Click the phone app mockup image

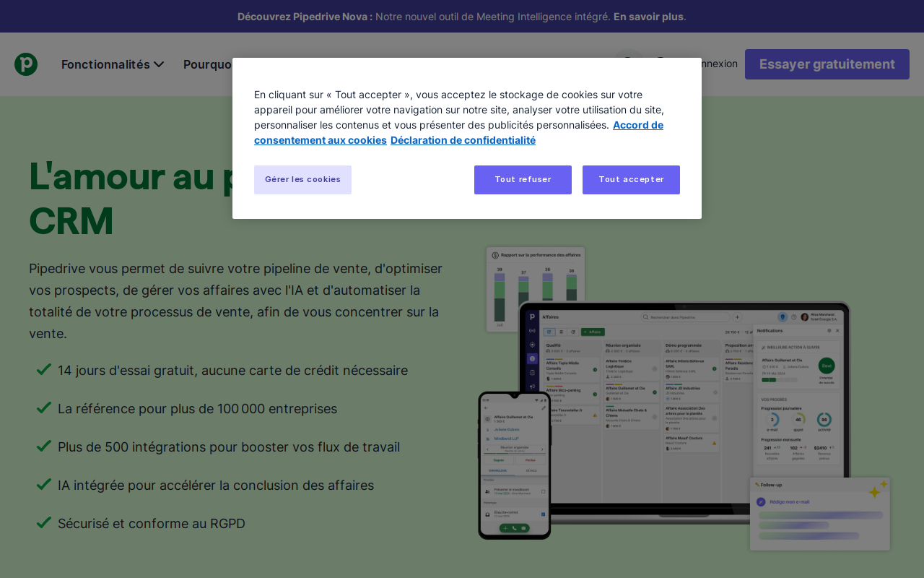coord(514,465)
